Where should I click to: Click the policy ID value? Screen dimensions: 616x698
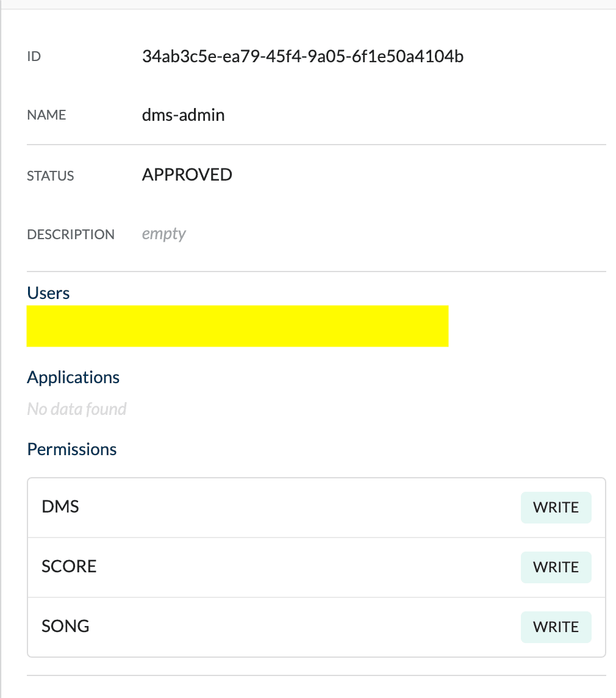point(303,57)
